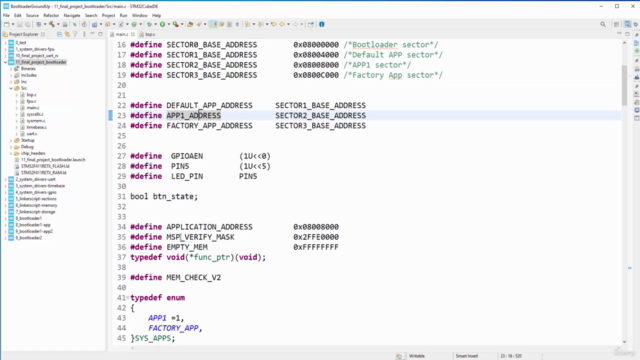Click the Project Explorer view tab
Image resolution: width=640 pixels, height=360 pixels.
23,34
